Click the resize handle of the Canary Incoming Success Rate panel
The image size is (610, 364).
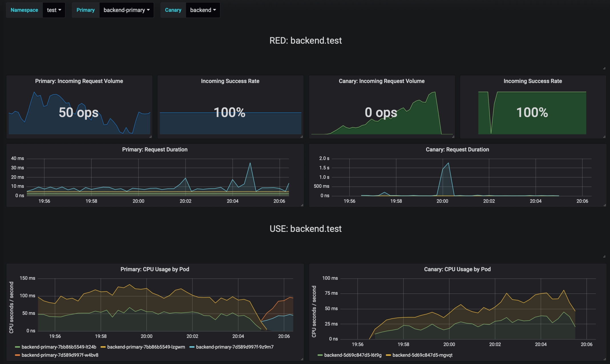[604, 137]
